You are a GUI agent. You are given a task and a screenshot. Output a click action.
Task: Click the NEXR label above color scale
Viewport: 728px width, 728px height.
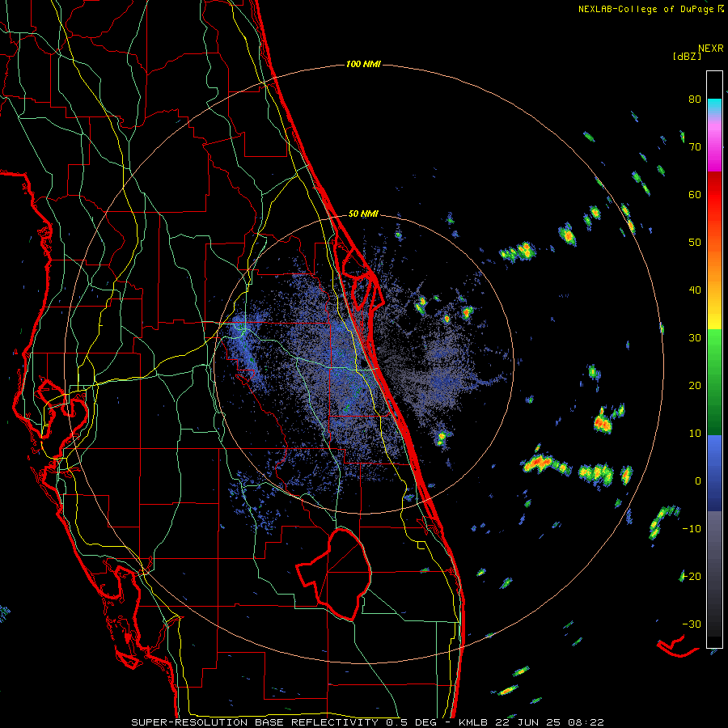pyautogui.click(x=711, y=49)
